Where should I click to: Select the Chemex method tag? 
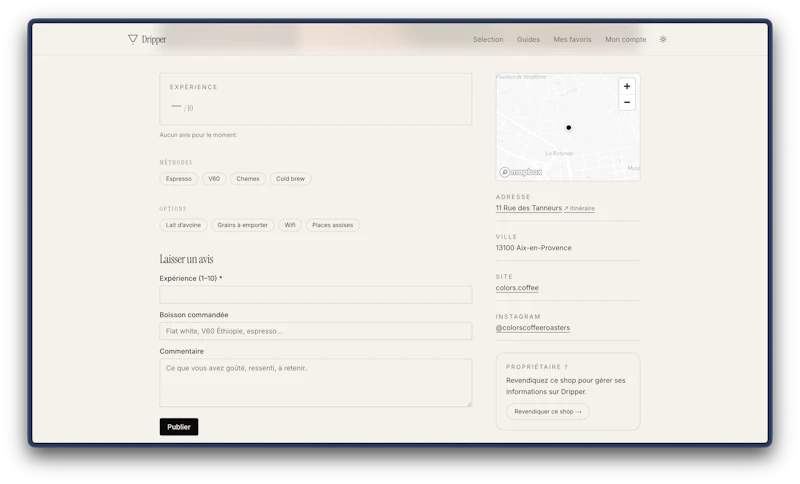coord(248,179)
